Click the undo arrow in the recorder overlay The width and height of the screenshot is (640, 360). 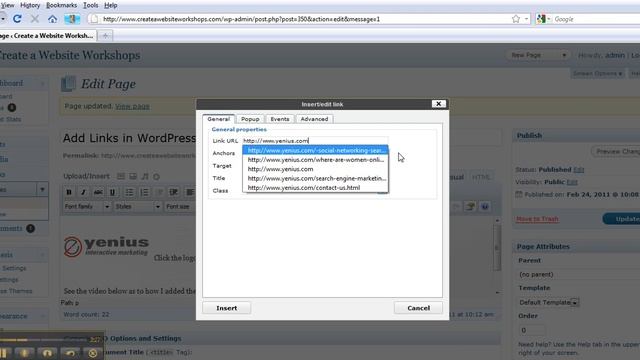click(x=70, y=353)
